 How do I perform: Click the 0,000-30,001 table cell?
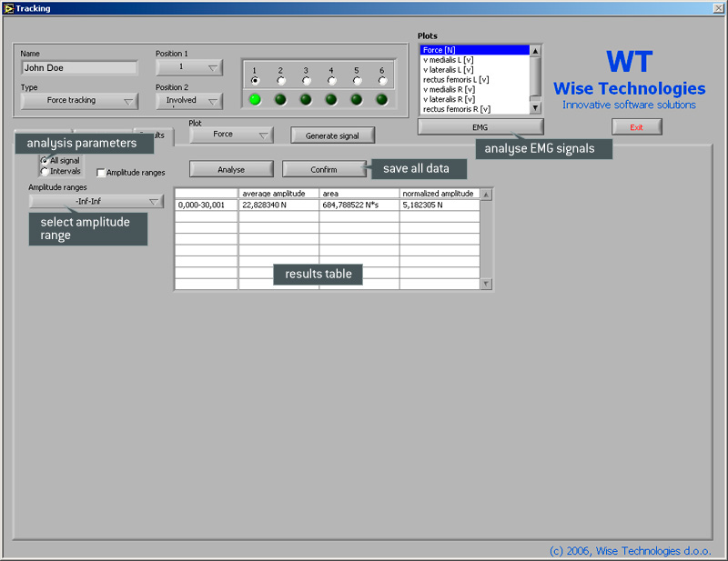(x=207, y=205)
